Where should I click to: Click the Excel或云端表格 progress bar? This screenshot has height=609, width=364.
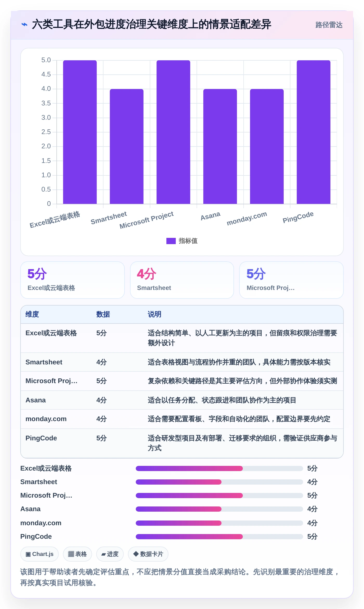pos(219,468)
